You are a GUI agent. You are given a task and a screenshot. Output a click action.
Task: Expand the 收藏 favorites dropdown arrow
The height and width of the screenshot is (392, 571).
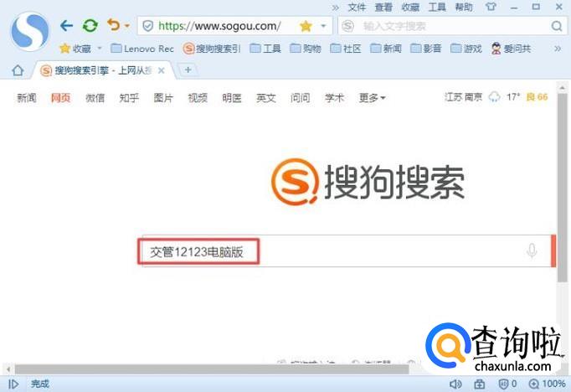(x=100, y=48)
